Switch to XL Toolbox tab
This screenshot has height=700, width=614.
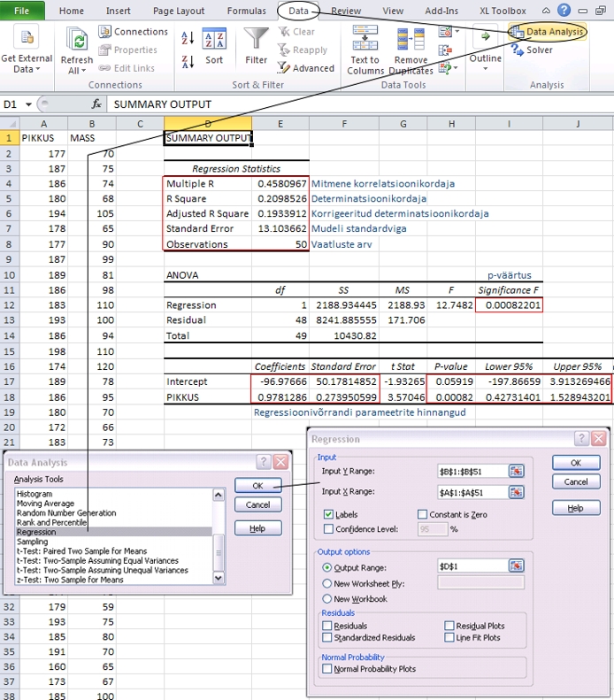(x=503, y=11)
